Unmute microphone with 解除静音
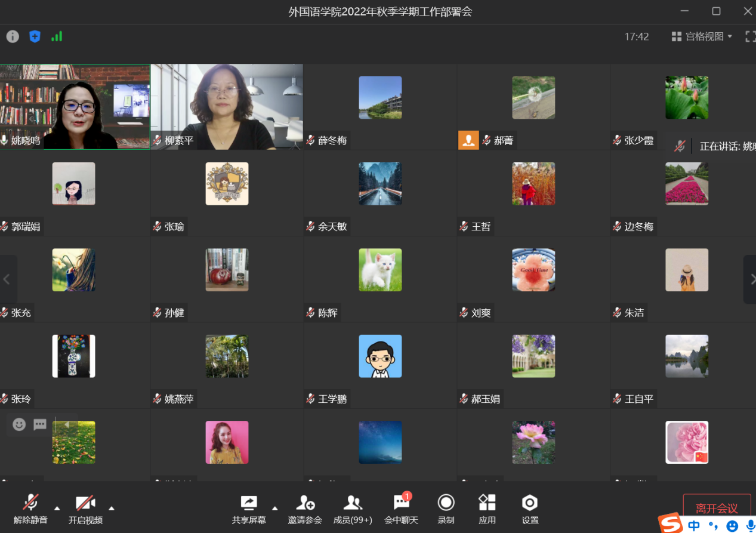Screen dimensions: 756x533 [x=30, y=509]
